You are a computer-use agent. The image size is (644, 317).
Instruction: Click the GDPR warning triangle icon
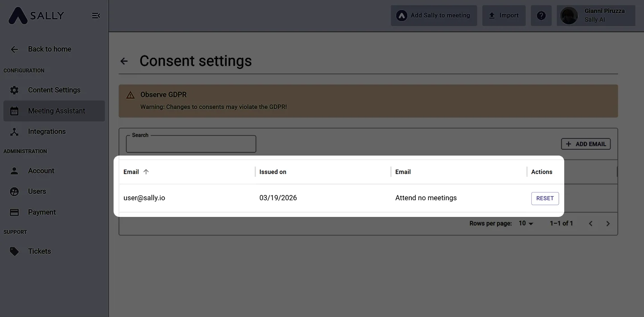pos(130,95)
